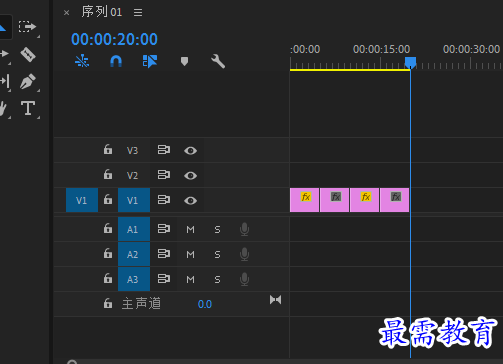Hide the V2 track with eye icon

[x=190, y=175]
